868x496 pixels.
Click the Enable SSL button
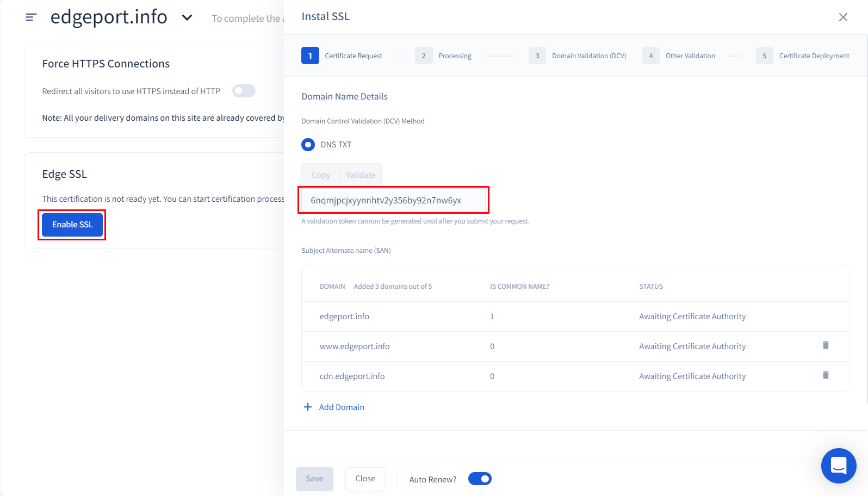pyautogui.click(x=72, y=225)
